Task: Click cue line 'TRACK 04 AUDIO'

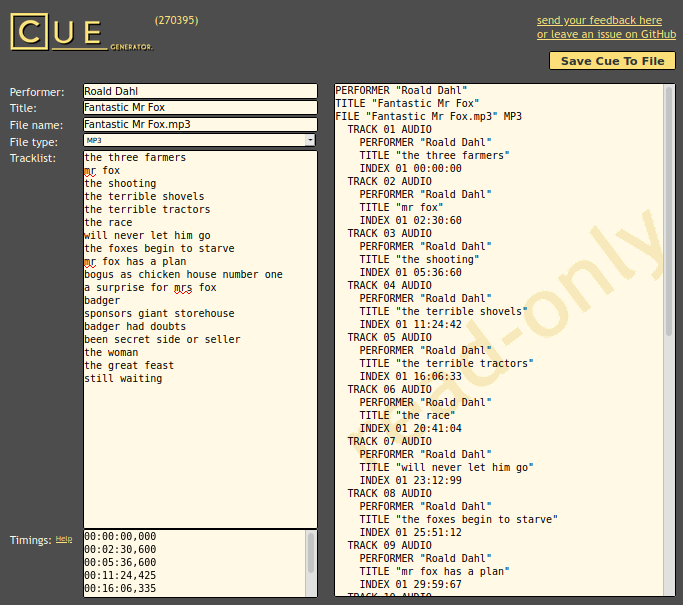Action: (x=389, y=286)
